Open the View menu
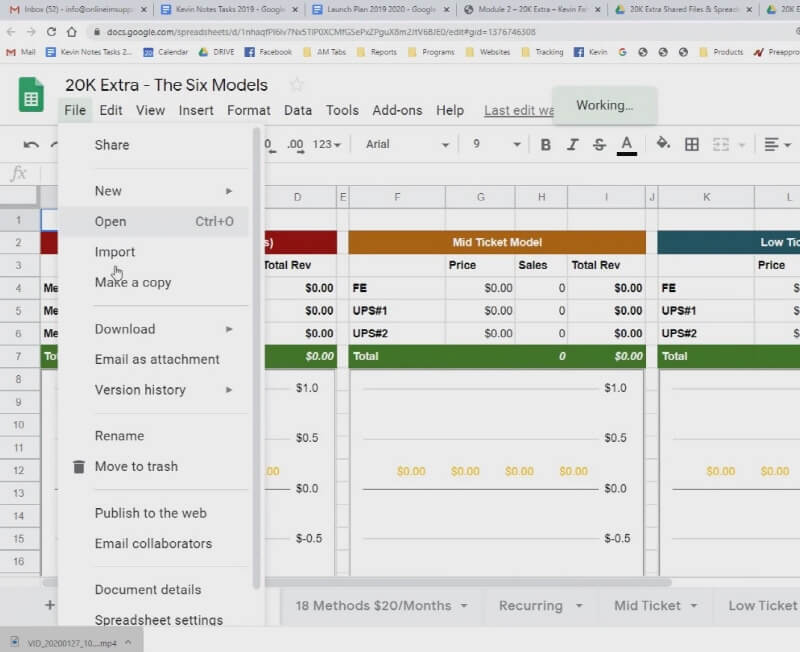 pyautogui.click(x=150, y=110)
